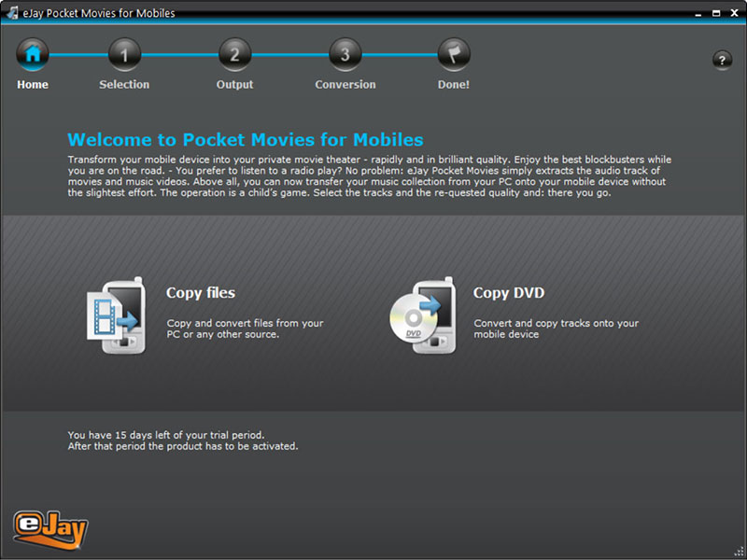This screenshot has width=747, height=560.
Task: Click the Copy DVD disc icon
Action: coord(423,315)
